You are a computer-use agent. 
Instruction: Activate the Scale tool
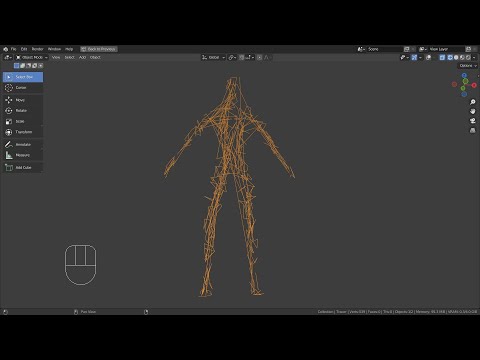tap(23, 121)
